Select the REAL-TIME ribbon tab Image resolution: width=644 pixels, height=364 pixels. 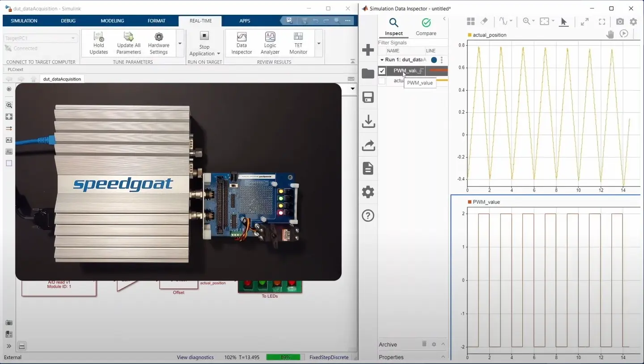(x=200, y=21)
